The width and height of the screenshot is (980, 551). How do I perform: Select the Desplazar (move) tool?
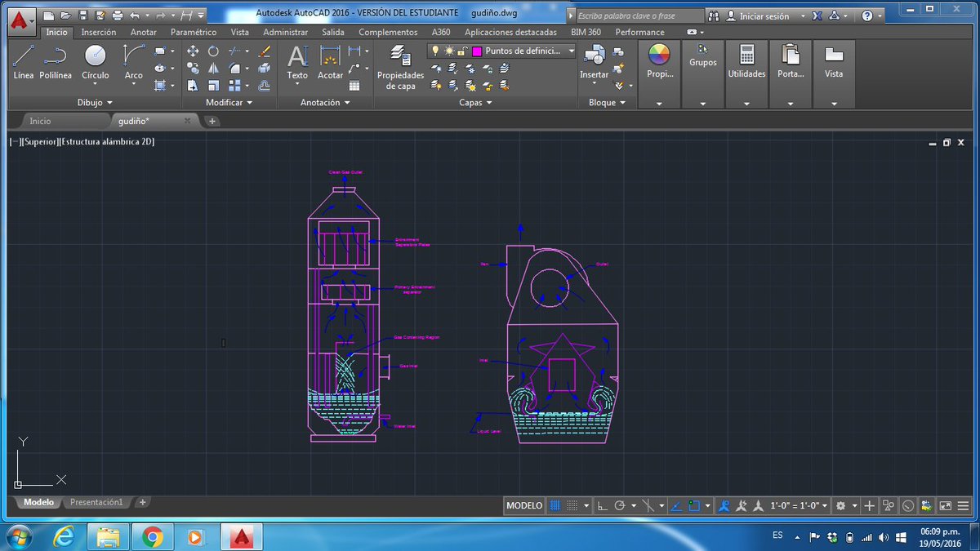pos(193,51)
